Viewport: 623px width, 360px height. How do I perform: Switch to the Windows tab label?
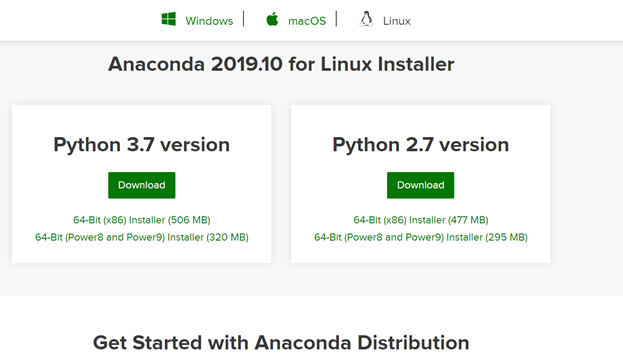click(209, 21)
